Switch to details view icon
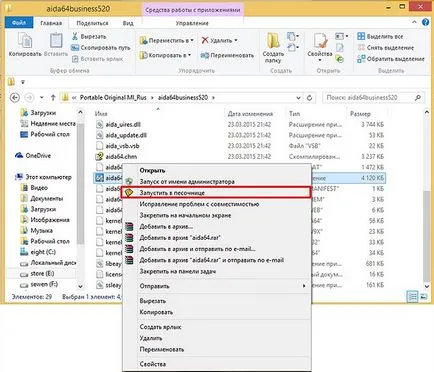 coord(413,296)
